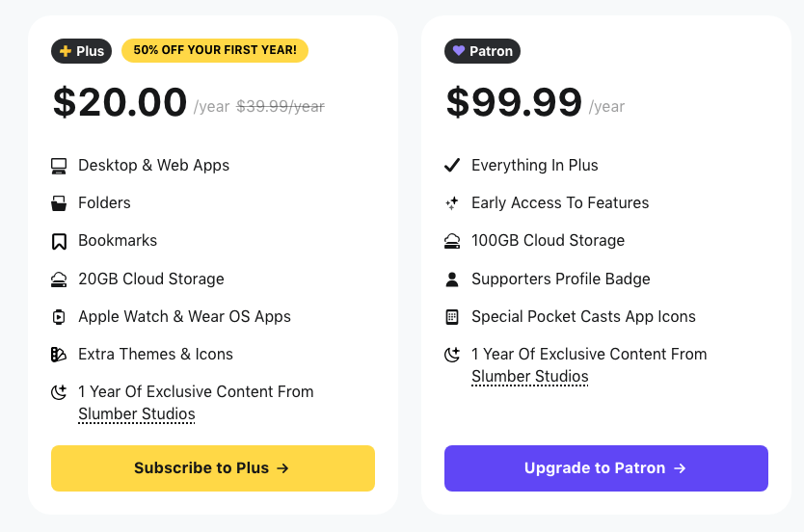The image size is (804, 532).
Task: Click the Desktop & Web Apps laptop icon
Action: point(59,166)
